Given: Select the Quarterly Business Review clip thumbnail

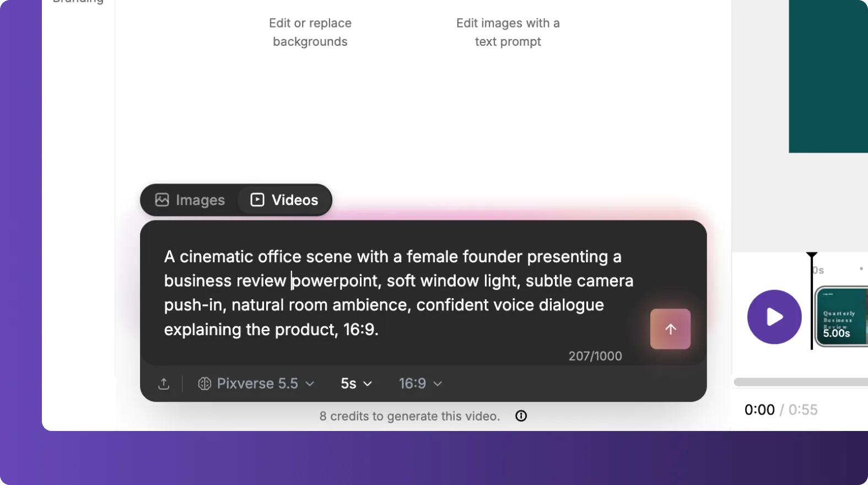Looking at the screenshot, I should pos(842,317).
